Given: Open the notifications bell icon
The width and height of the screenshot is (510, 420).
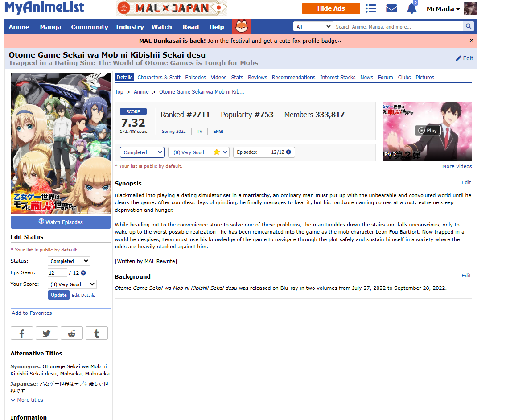Looking at the screenshot, I should pyautogui.click(x=412, y=8).
